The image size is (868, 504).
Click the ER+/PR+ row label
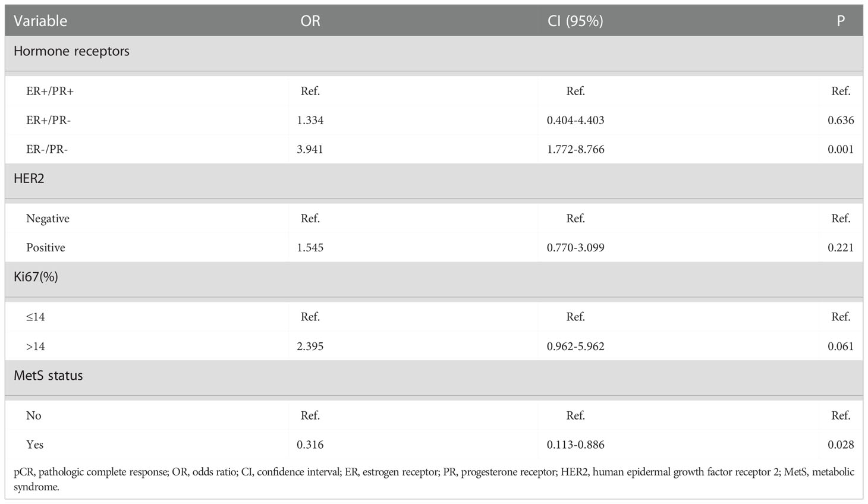[x=50, y=91]
